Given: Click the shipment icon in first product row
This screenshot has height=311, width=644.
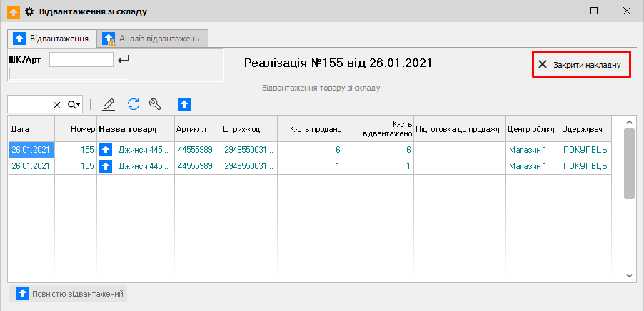Looking at the screenshot, I should tap(106, 150).
